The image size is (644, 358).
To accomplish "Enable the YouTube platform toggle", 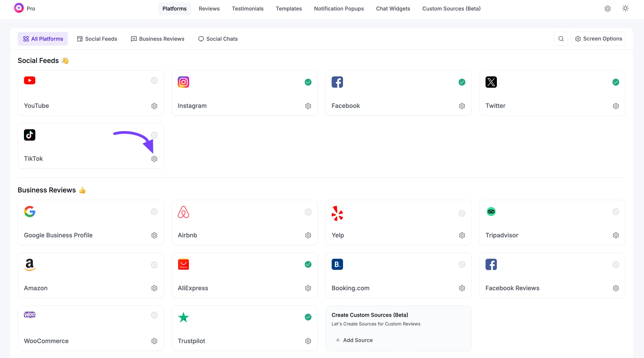I will pyautogui.click(x=154, y=81).
